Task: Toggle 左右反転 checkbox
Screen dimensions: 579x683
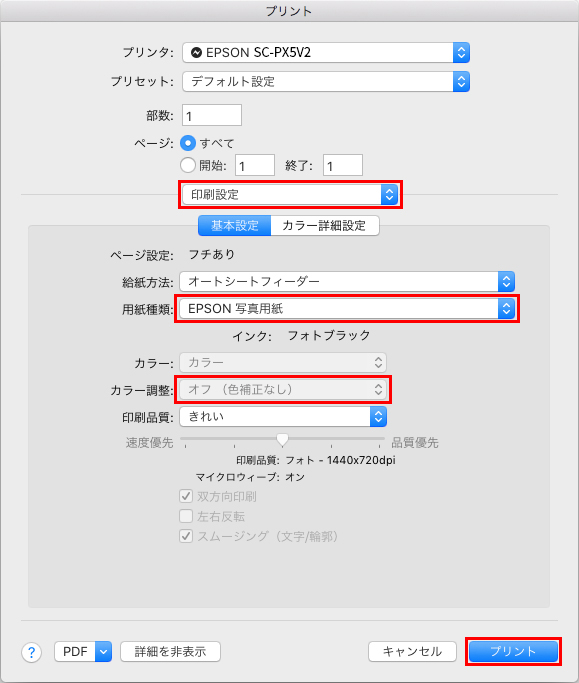Action: click(x=186, y=516)
